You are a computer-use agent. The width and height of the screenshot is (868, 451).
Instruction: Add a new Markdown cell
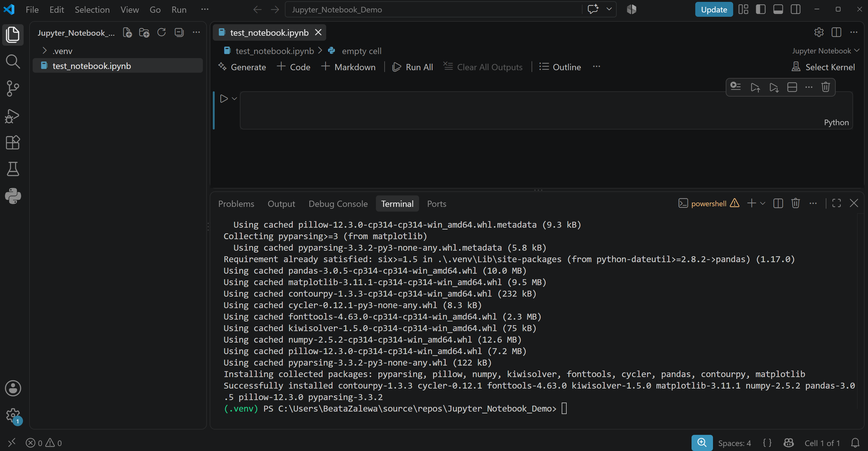(x=349, y=67)
